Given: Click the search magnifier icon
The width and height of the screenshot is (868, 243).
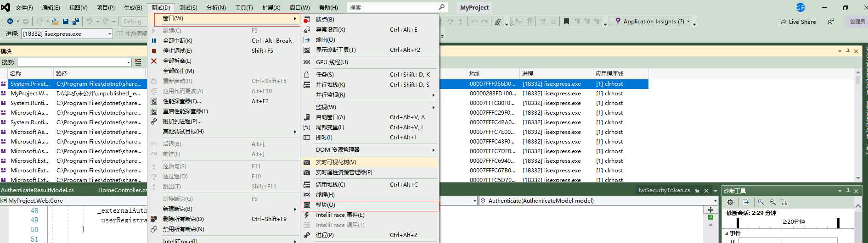Looking at the screenshot, I should point(441,7).
